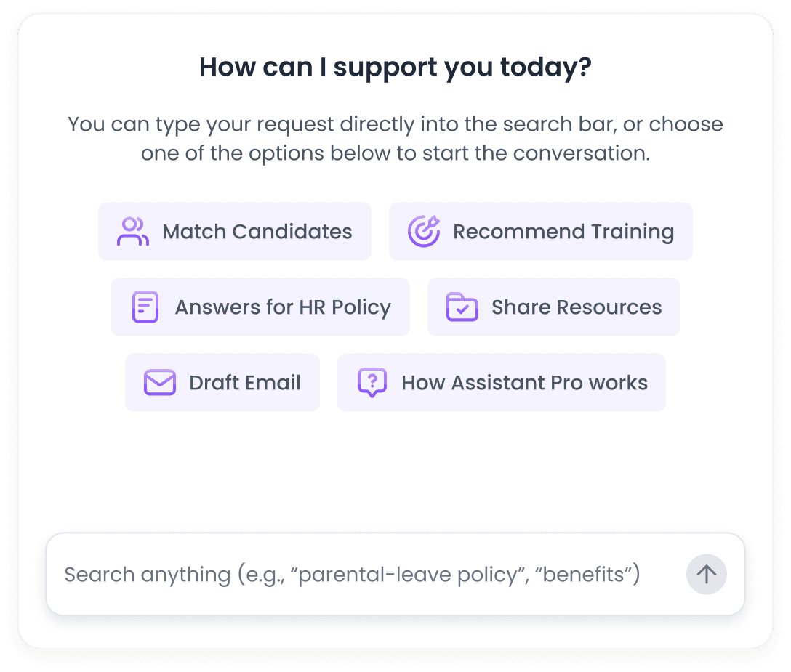Click inside the search anything input field

[x=353, y=574]
